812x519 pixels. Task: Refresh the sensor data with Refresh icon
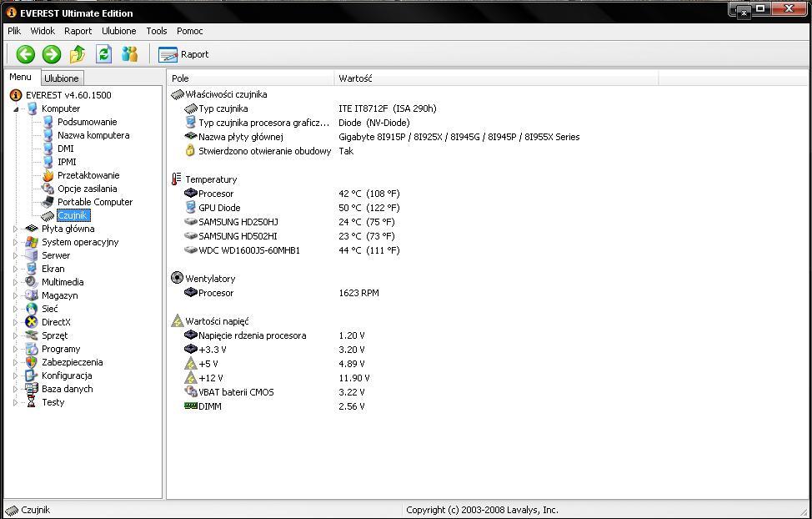[104, 54]
